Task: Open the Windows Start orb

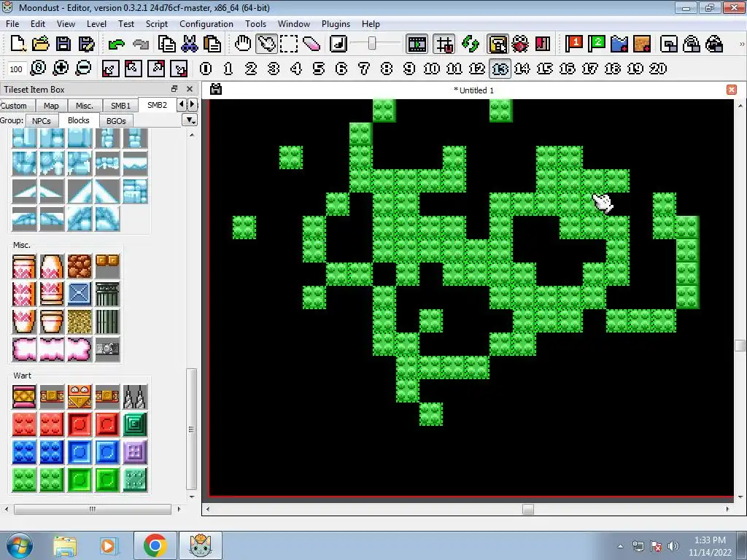Action: (19, 545)
